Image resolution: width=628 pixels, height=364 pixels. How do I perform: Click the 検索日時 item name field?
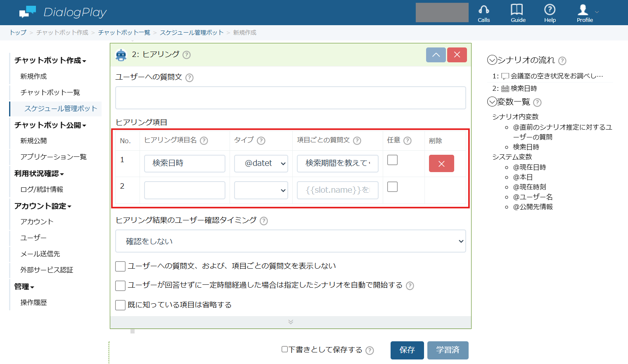[x=185, y=163]
